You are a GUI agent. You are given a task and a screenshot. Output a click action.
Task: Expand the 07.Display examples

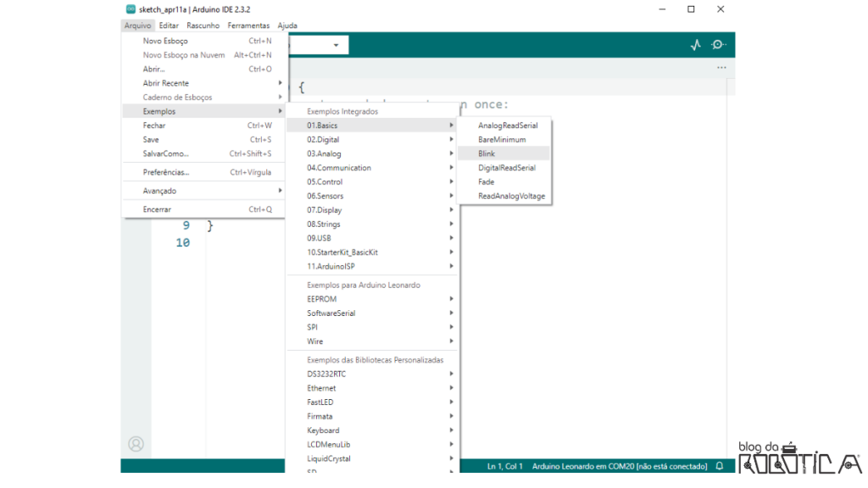[372, 210]
